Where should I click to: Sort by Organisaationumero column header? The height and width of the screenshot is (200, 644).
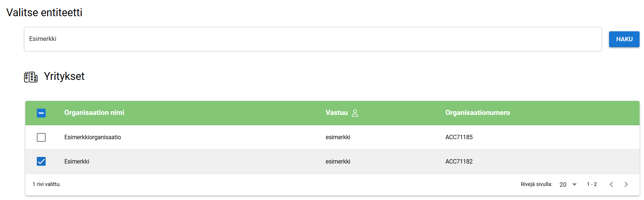pyautogui.click(x=477, y=113)
